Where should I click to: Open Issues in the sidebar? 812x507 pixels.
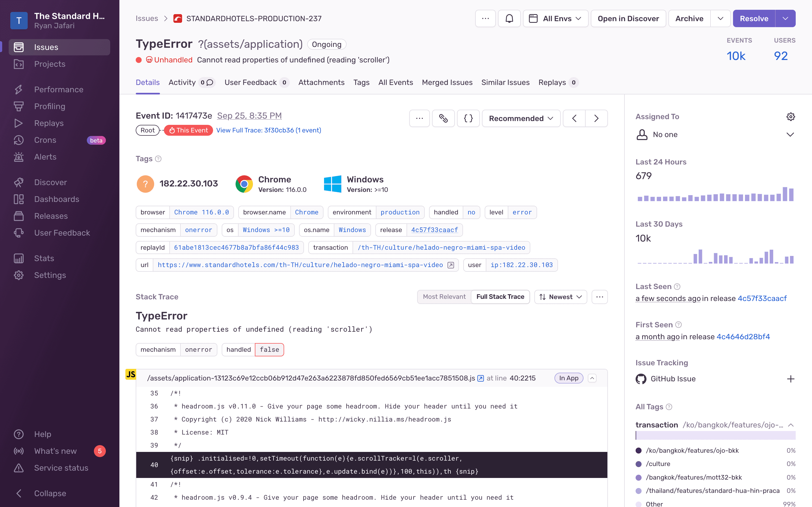pyautogui.click(x=59, y=47)
